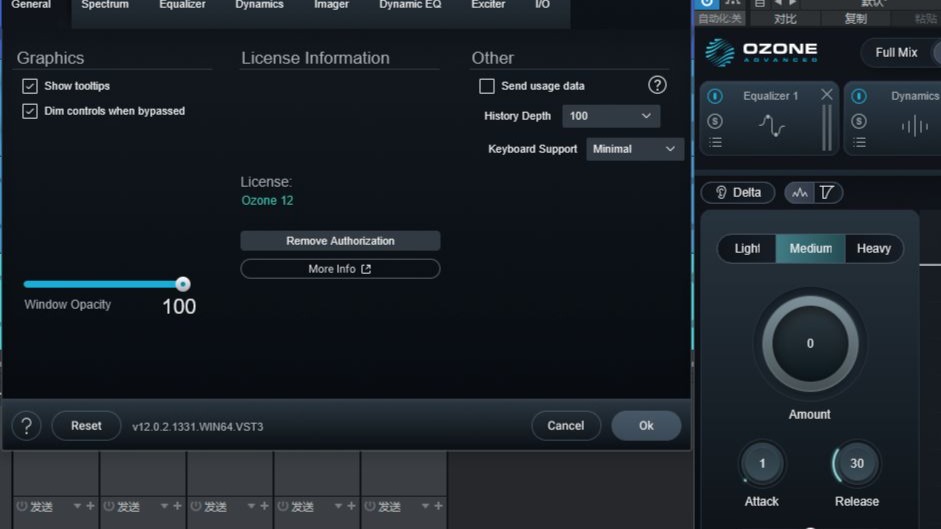Viewport: 941px width, 529px height.
Task: Select the Medium mode
Action: click(810, 249)
